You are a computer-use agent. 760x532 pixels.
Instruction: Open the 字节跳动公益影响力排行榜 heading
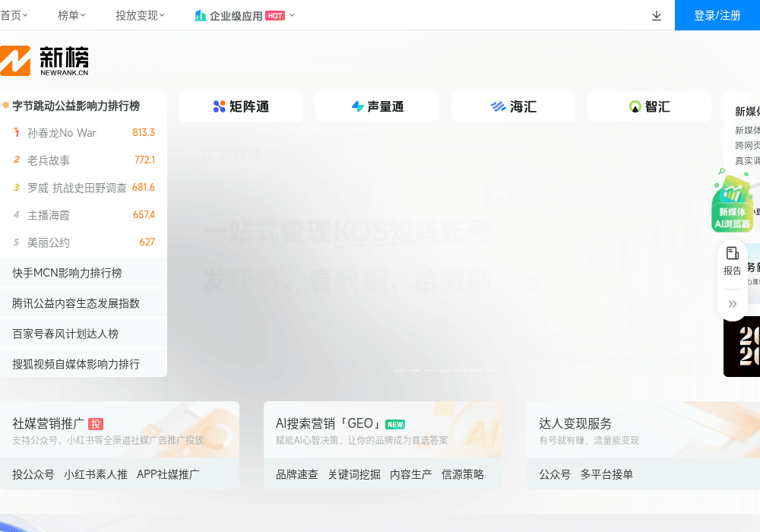point(76,106)
